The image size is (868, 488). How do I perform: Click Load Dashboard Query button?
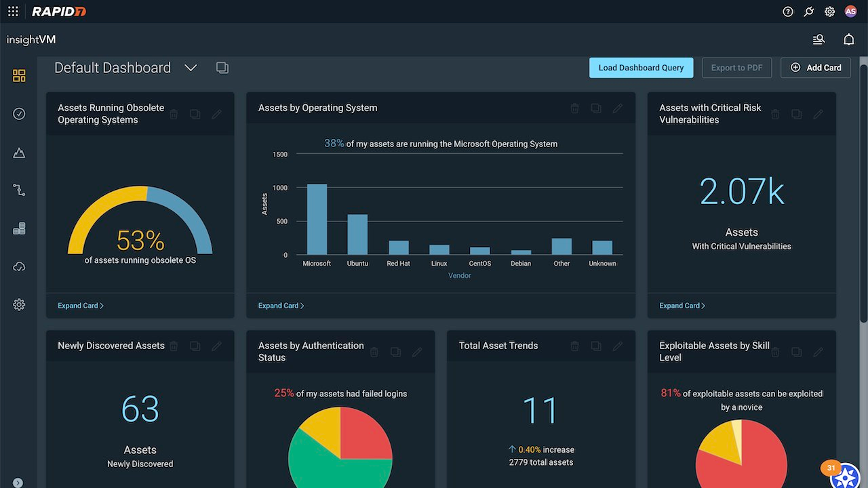pyautogui.click(x=641, y=68)
